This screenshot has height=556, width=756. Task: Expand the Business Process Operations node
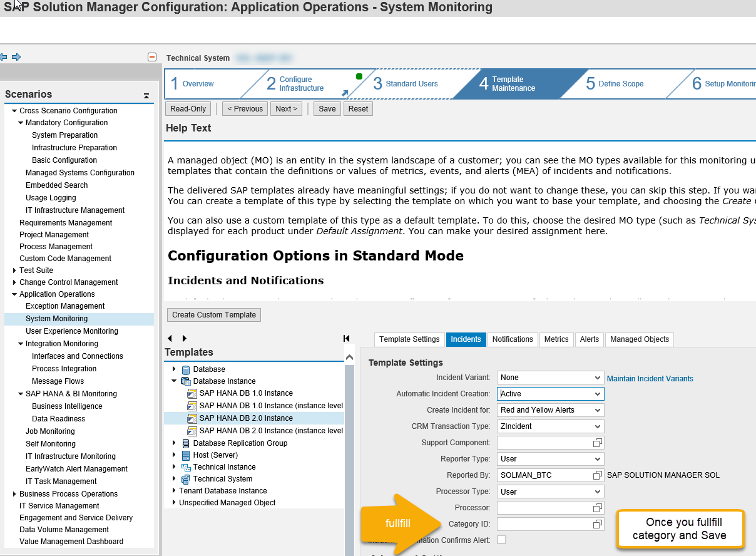(x=14, y=494)
